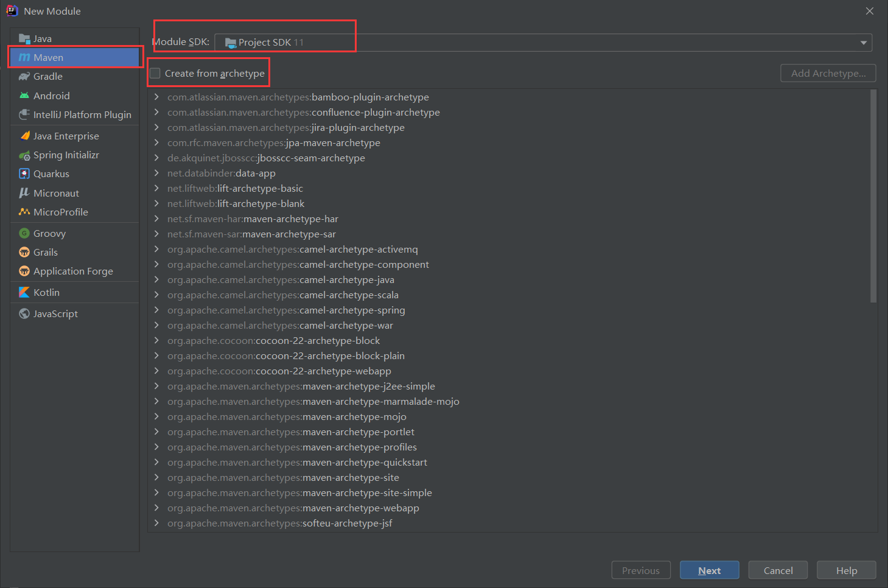The image size is (888, 588).
Task: Expand net.databinder data-app node
Action: [156, 173]
